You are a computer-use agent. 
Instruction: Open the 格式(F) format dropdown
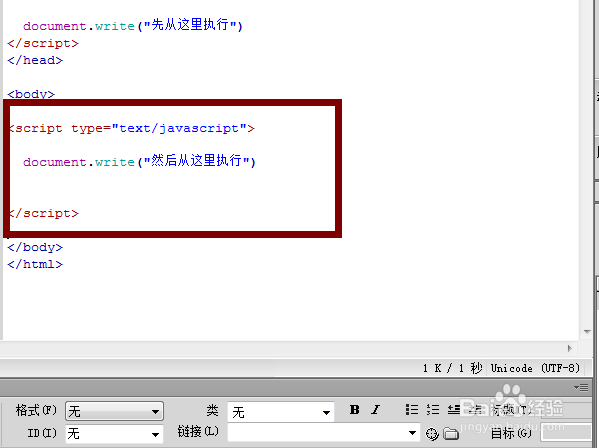pyautogui.click(x=114, y=411)
